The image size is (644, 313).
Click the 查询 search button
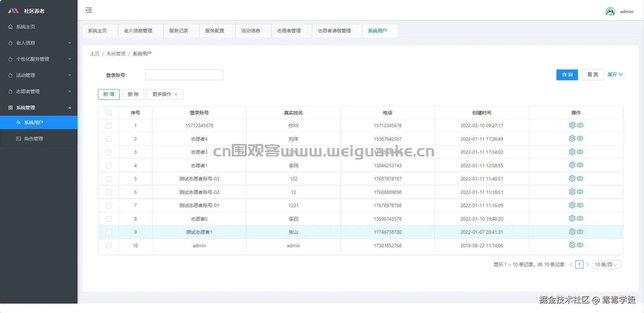(x=567, y=75)
